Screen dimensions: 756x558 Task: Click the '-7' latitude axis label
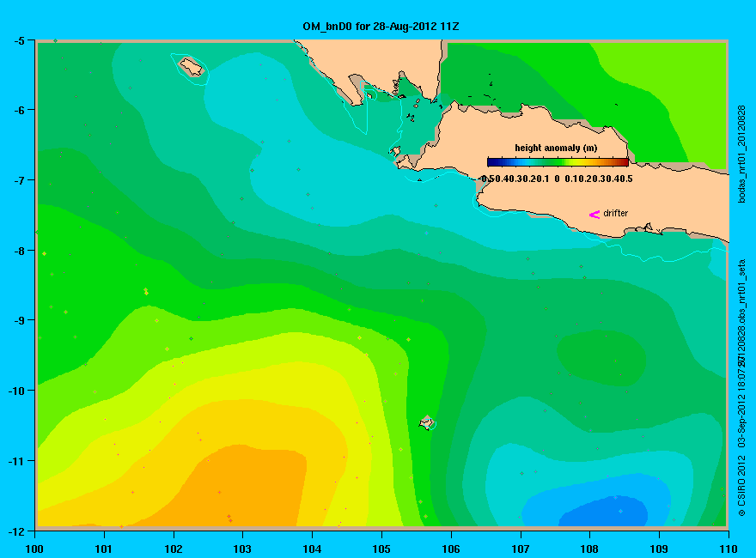pos(19,180)
